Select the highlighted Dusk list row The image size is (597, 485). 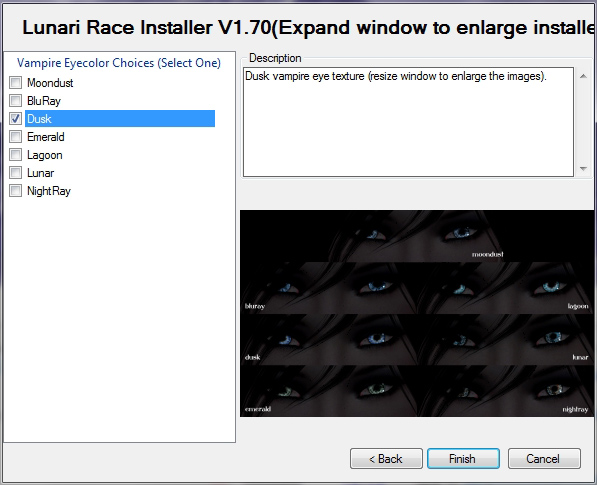[120, 118]
